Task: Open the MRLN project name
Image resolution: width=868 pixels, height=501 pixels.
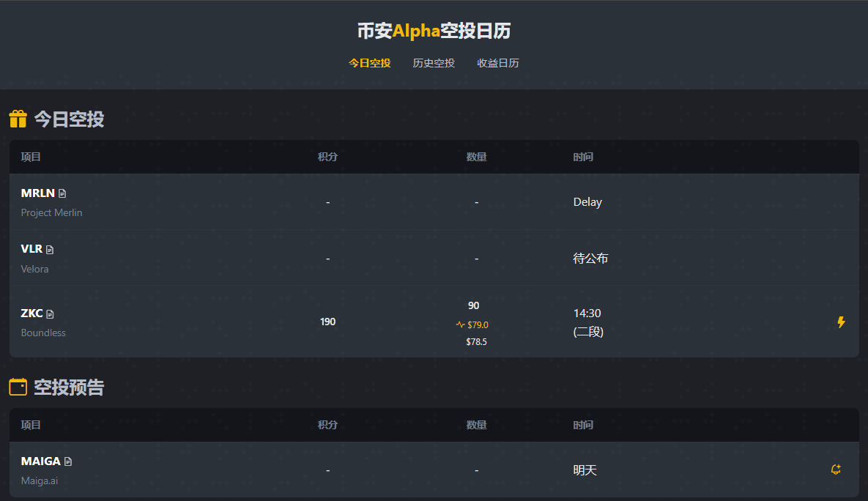Action: [37, 193]
